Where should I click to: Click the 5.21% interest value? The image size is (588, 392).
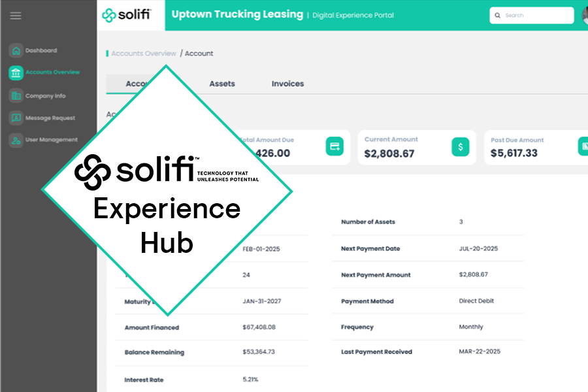click(250, 380)
